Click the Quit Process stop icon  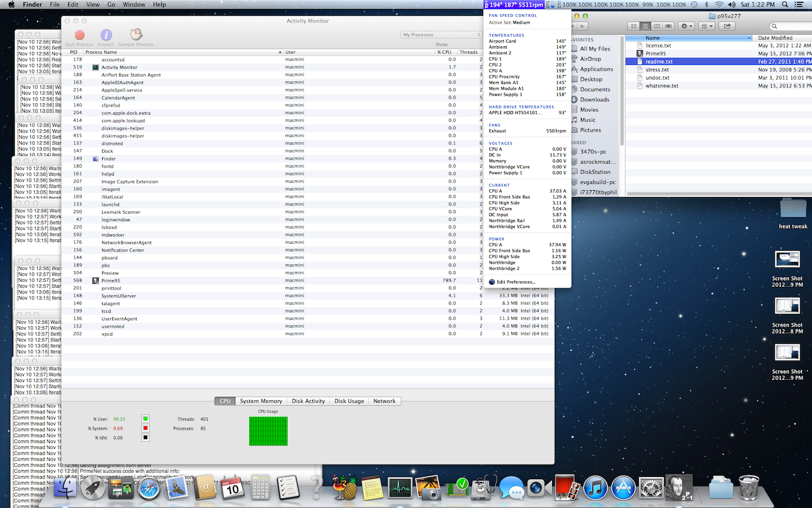coord(80,35)
